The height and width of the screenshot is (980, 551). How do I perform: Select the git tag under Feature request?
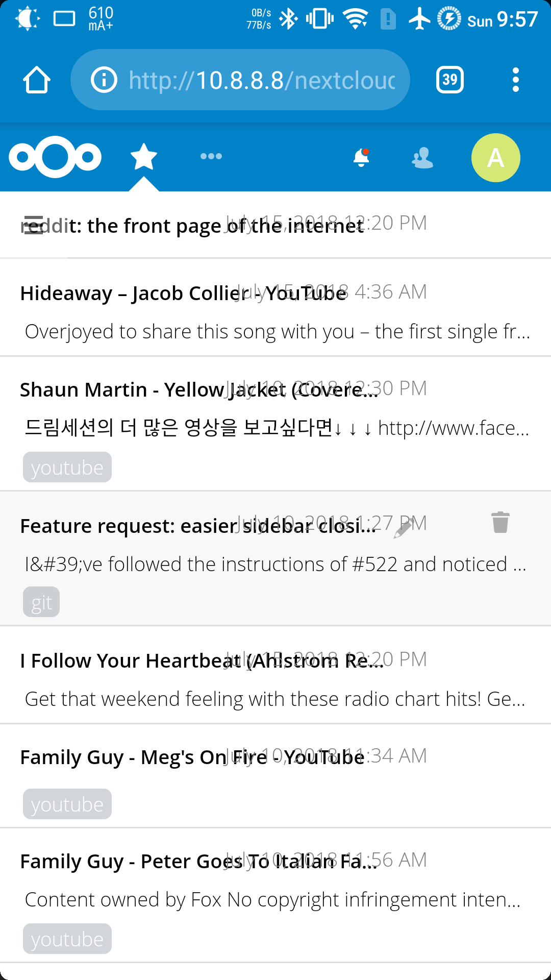click(x=41, y=601)
